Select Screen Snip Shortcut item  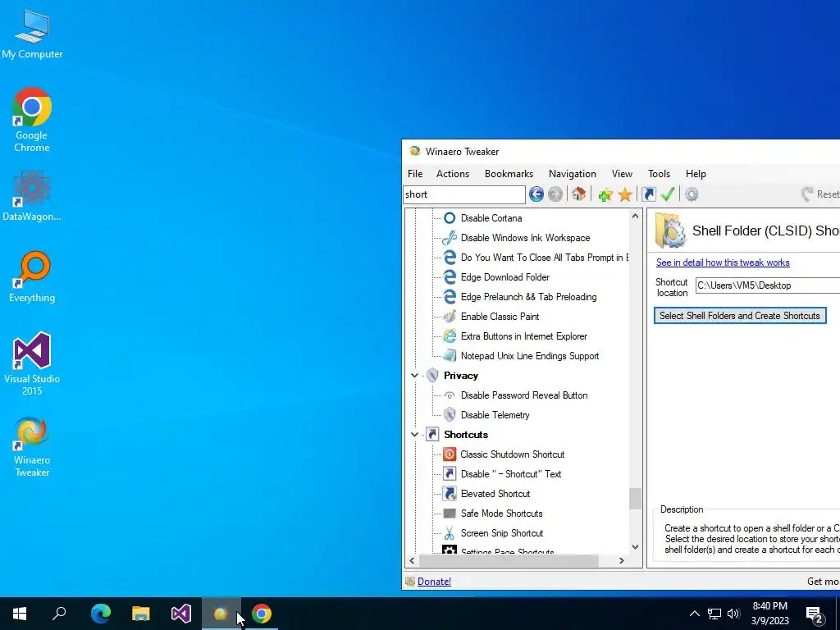pos(502,533)
